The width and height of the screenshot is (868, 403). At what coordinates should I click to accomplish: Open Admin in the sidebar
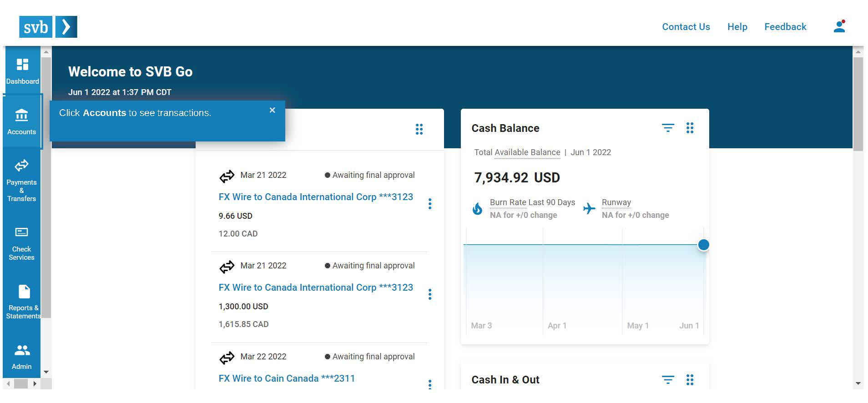click(x=22, y=358)
